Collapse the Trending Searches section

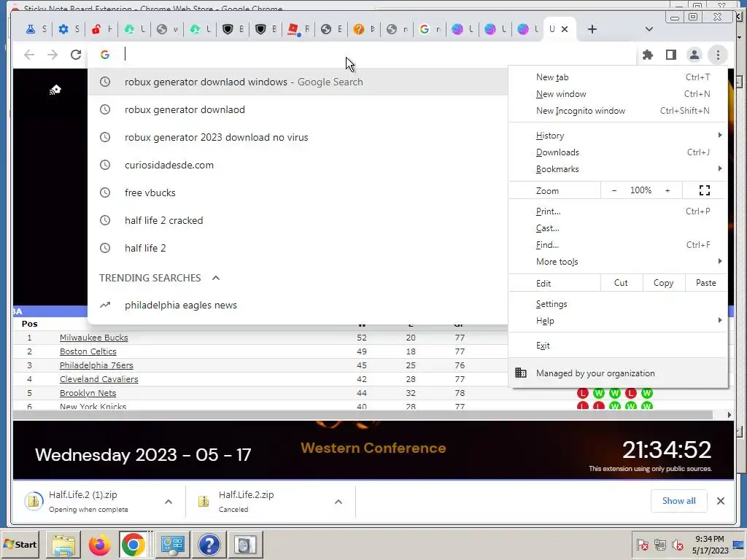[216, 278]
